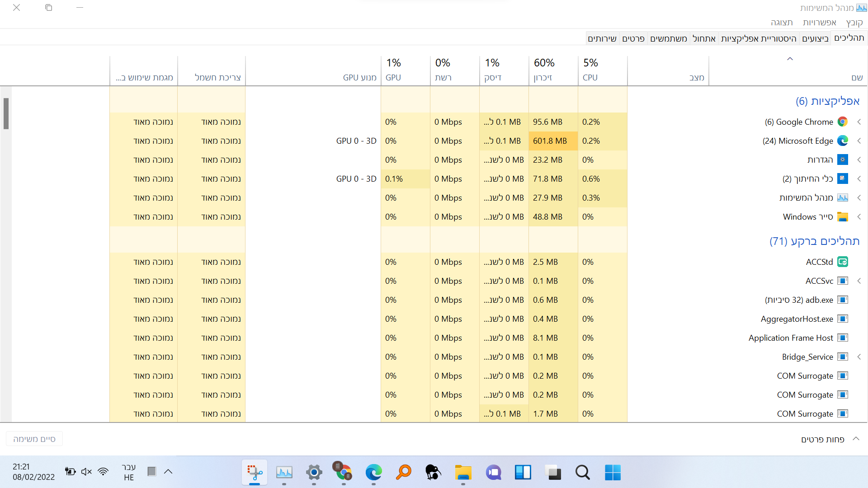Open taskbar Search magnifier

coord(583,473)
